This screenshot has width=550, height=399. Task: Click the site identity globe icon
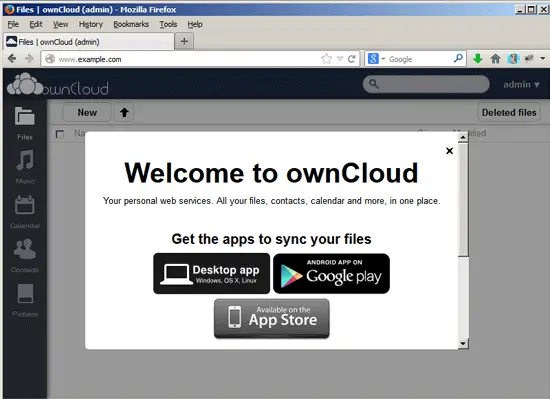coord(50,59)
